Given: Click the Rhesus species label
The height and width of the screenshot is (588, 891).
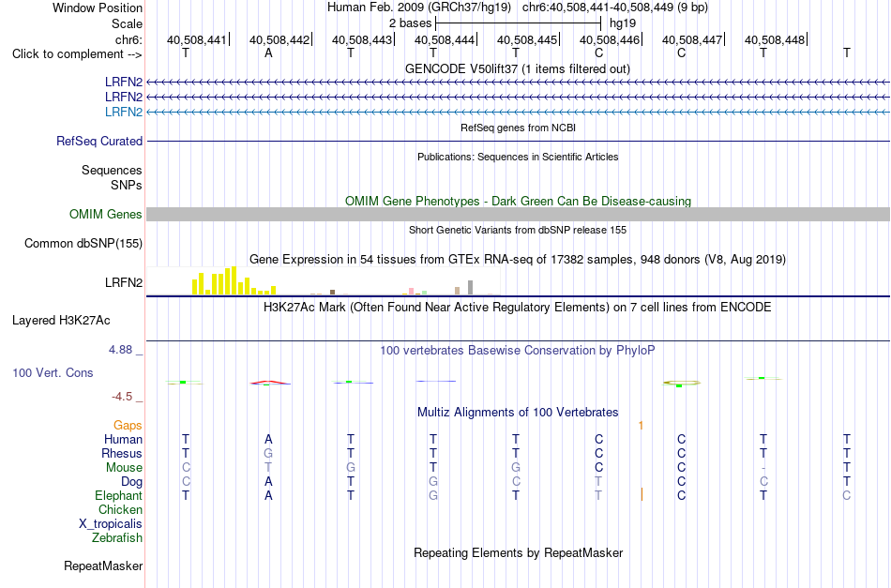Looking at the screenshot, I should point(122,453).
